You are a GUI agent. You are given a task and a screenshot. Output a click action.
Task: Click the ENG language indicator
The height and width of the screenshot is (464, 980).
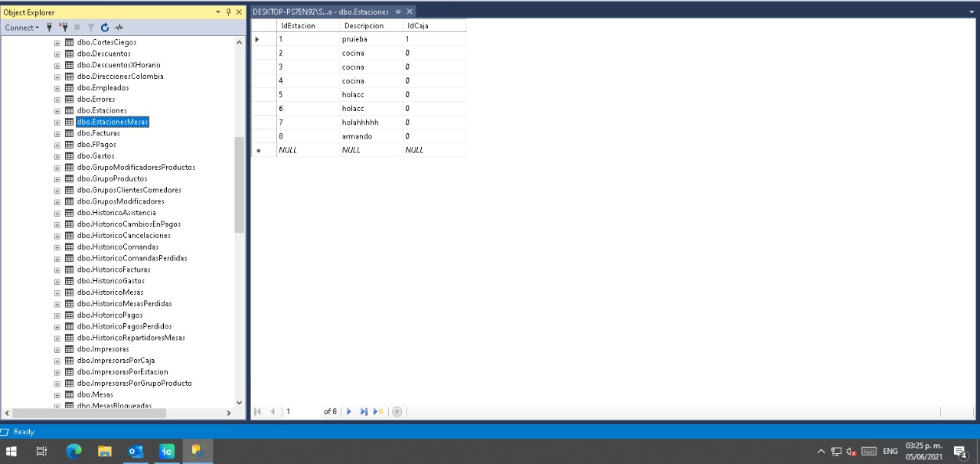pyautogui.click(x=890, y=452)
